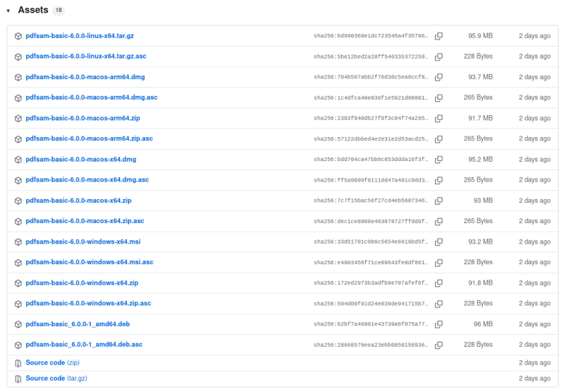Click the Assets heading
Image resolution: width=565 pixels, height=392 pixels.
point(33,10)
